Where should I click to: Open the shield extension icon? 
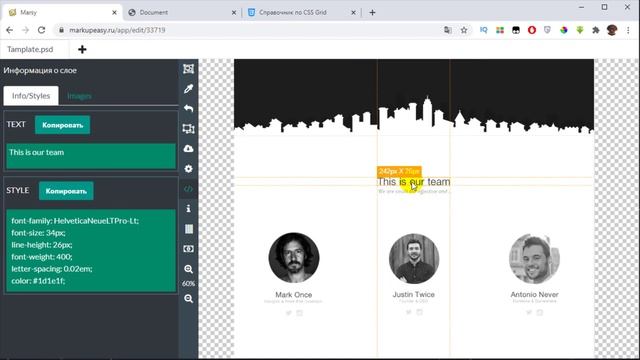click(547, 30)
